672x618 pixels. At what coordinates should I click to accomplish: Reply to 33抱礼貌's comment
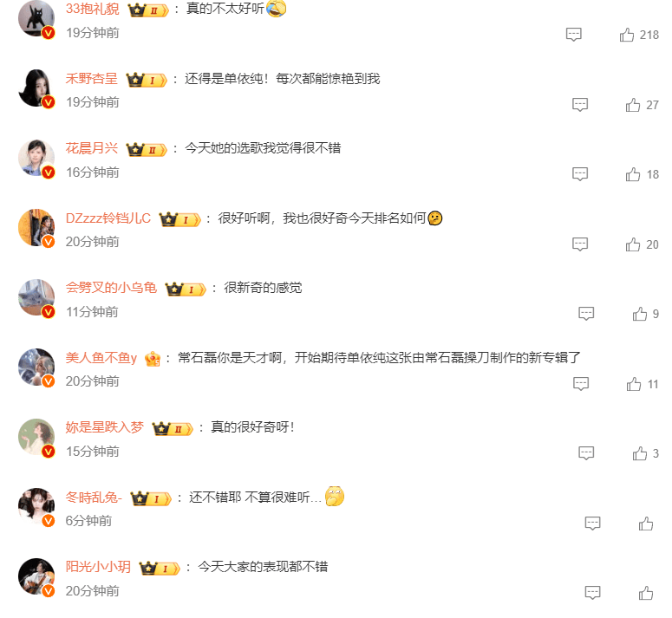click(x=573, y=35)
